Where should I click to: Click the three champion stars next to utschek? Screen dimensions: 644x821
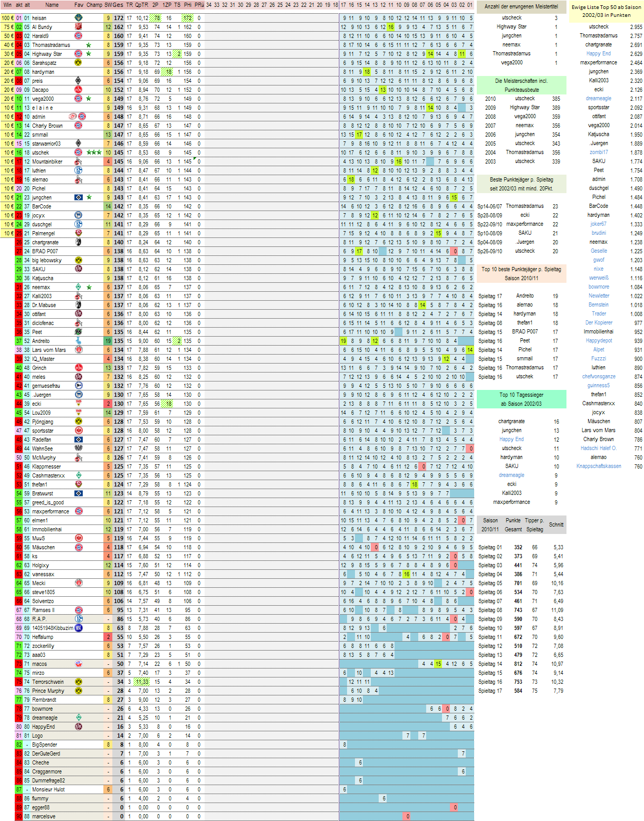[x=94, y=152]
